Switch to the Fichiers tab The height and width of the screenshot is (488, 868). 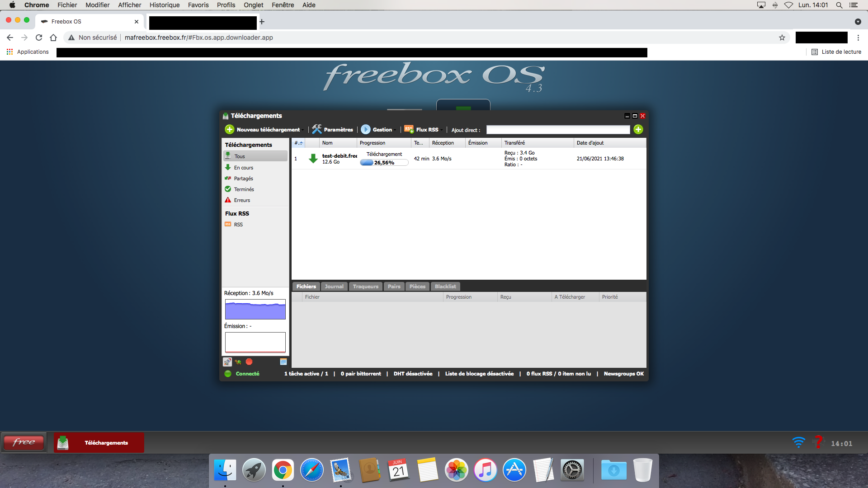[x=306, y=286]
